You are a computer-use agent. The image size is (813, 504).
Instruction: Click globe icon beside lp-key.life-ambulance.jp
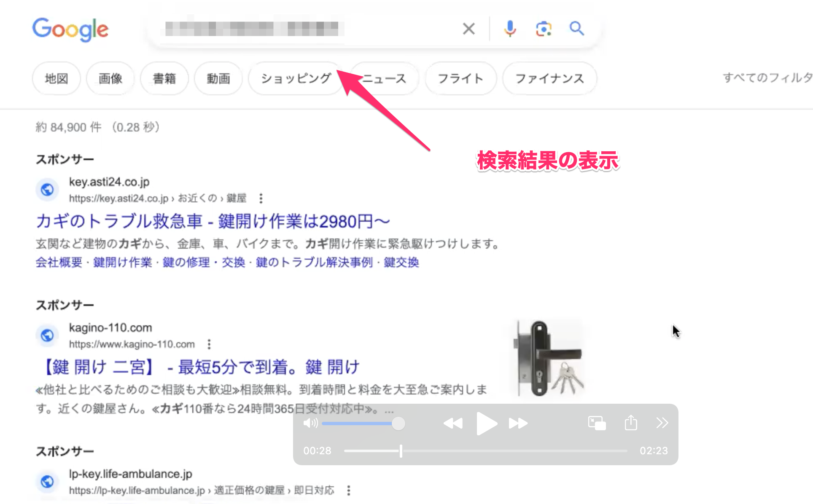pyautogui.click(x=47, y=481)
